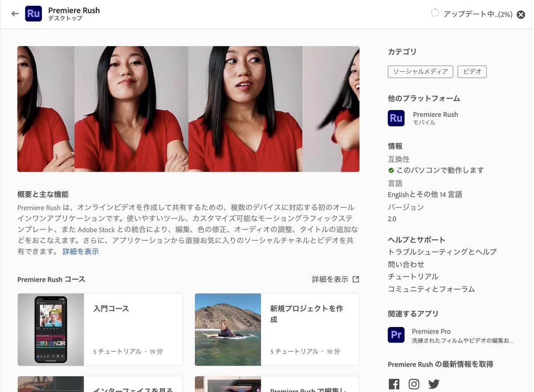Open the チュートリアル support link
The image size is (534, 392).
click(413, 277)
